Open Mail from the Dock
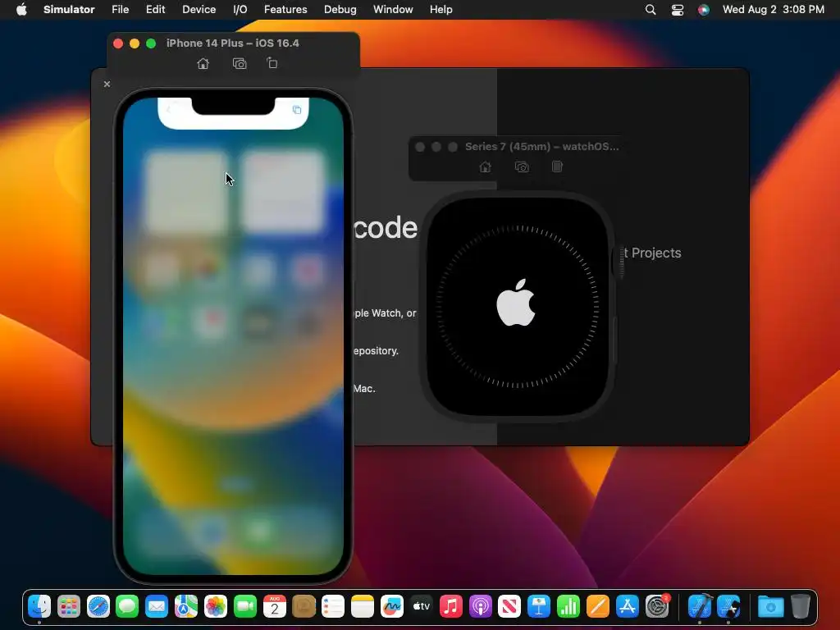 pyautogui.click(x=157, y=606)
